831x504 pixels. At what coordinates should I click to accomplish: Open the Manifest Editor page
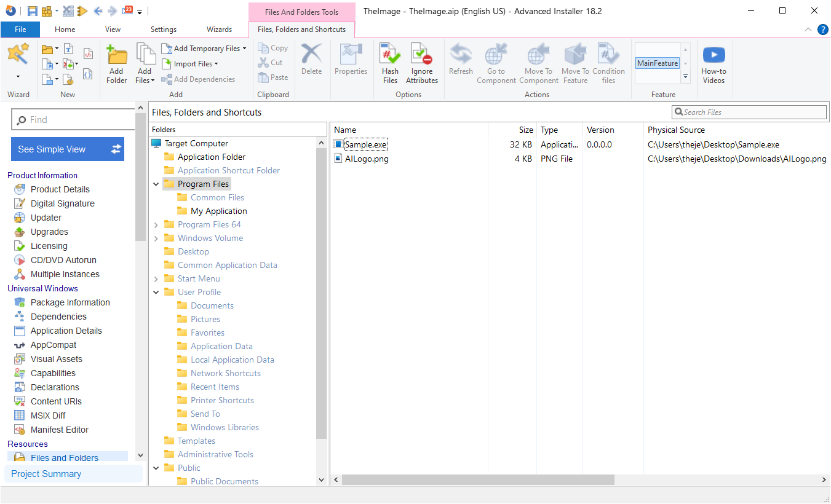pos(60,430)
